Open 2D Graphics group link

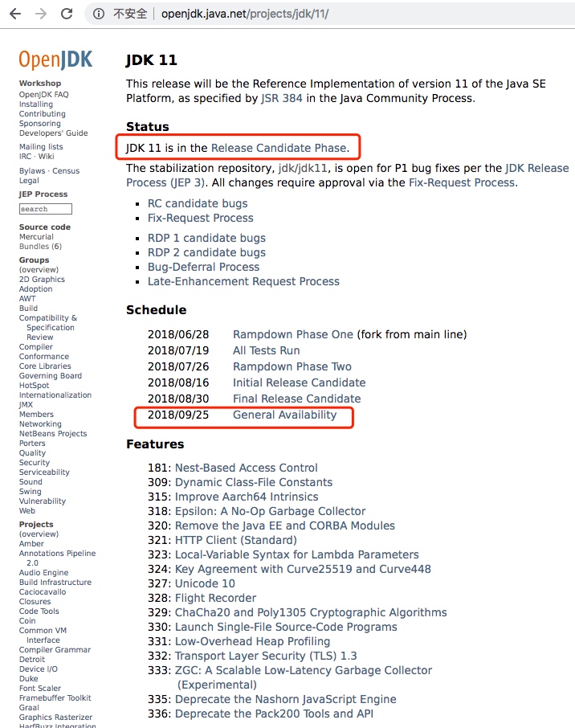pyautogui.click(x=42, y=279)
